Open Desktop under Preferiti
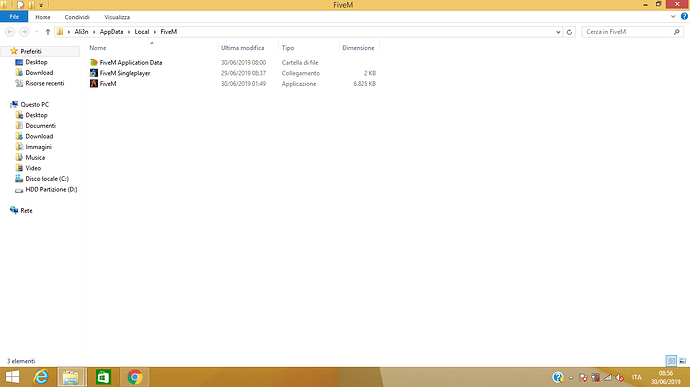The height and width of the screenshot is (387, 690). tap(36, 62)
